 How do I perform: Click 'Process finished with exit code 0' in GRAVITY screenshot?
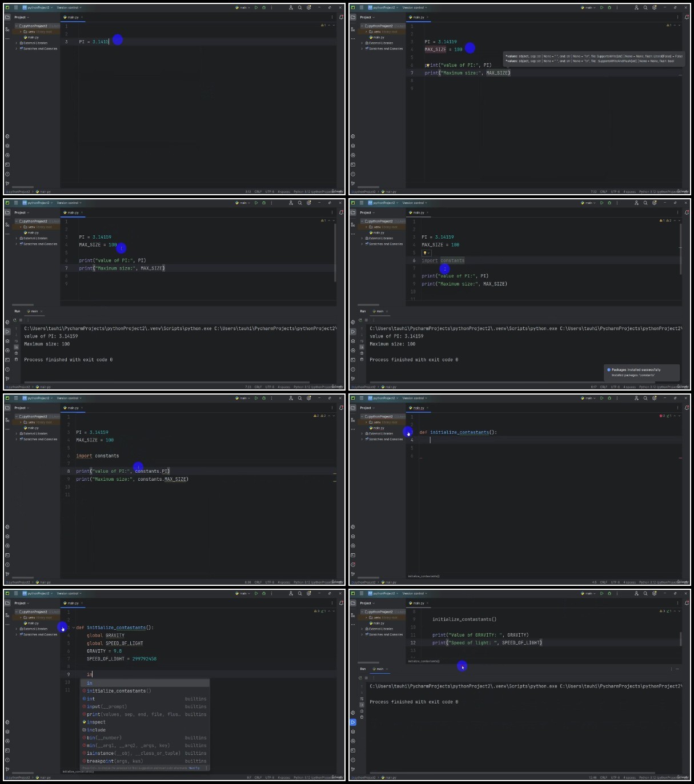tap(414, 702)
